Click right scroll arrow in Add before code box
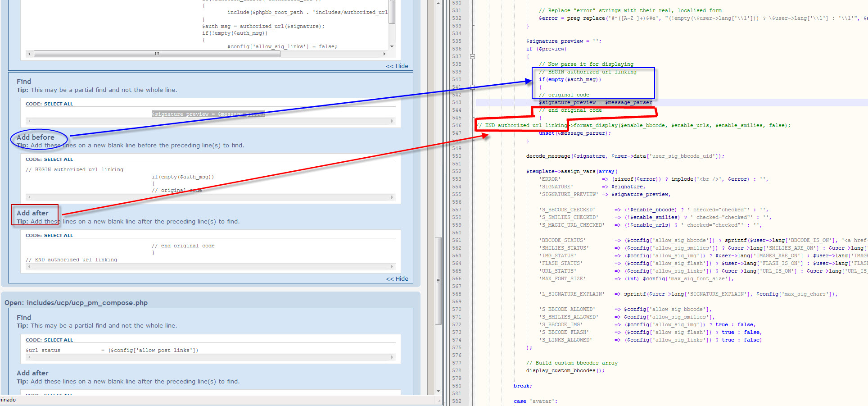Viewport: 868px width, 406px height. click(392, 197)
